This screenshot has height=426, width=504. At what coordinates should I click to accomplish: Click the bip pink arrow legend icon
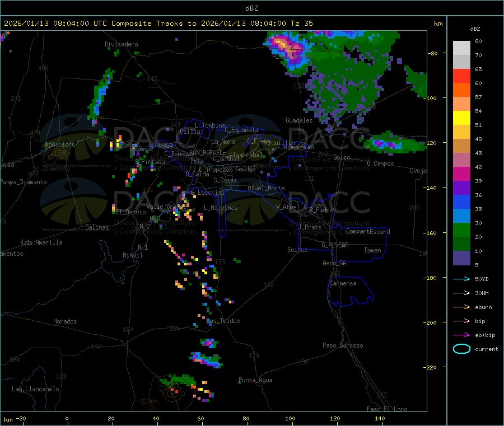tap(461, 321)
